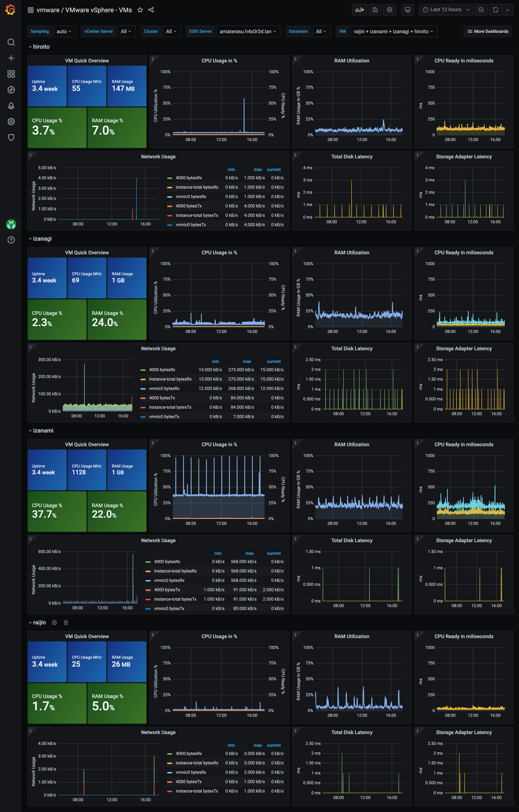Screen dimensions: 519x812
Task: Open the More Dashboards menu
Action: 488,31
